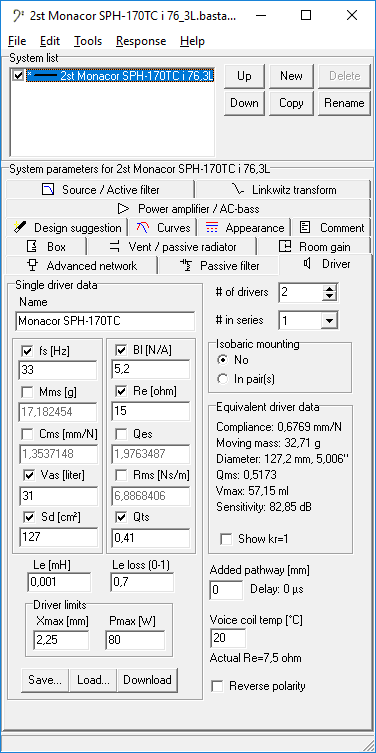376x753 pixels.
Task: Toggle the Cms [mm/N] checkbox
Action: 27,434
